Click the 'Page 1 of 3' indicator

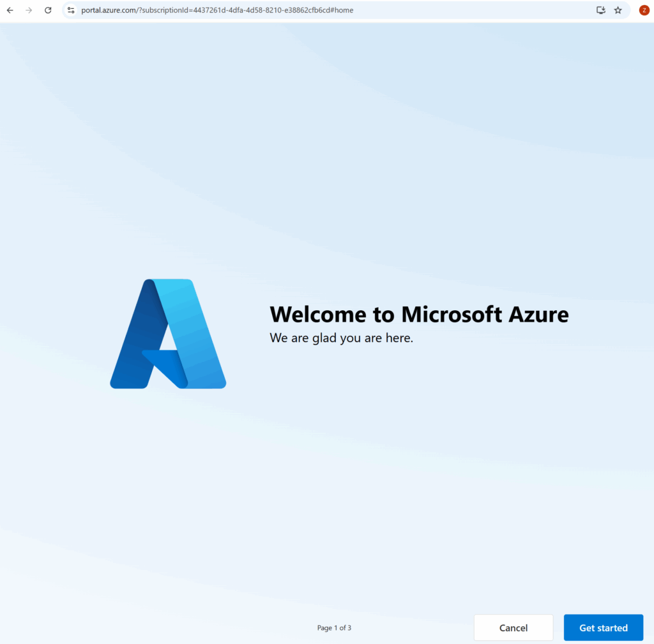click(x=334, y=628)
